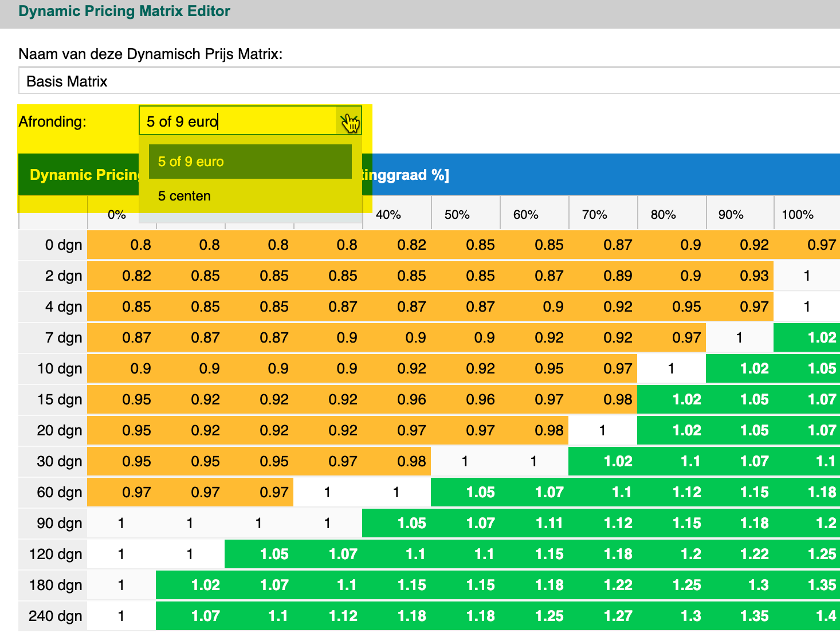Click the '2 dgn' row header
The width and height of the screenshot is (840, 637).
pos(53,276)
